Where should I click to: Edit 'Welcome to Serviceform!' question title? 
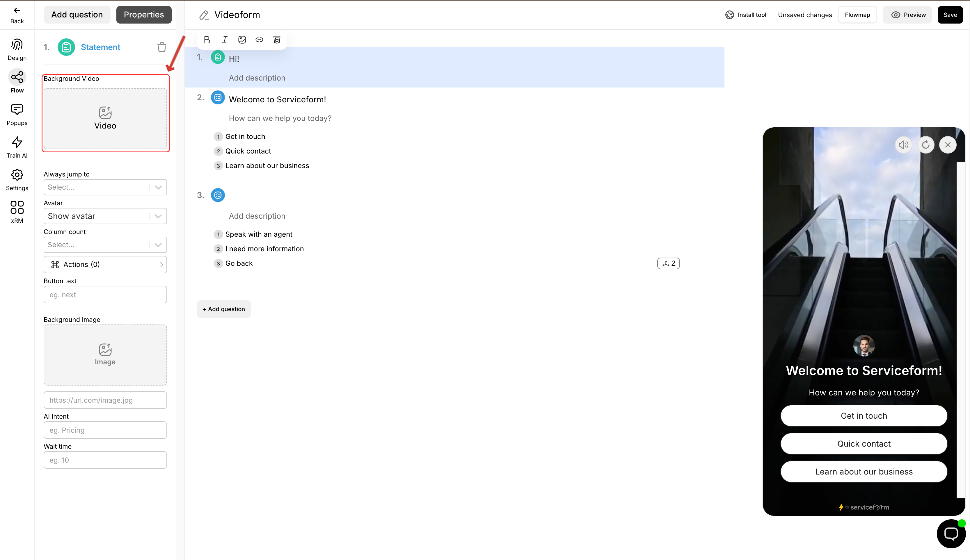click(x=278, y=100)
